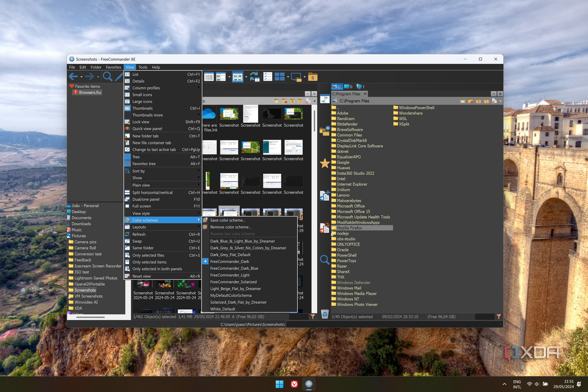The image size is (588, 392).
Task: Expand the Thumbnails more submenu
Action: tap(163, 115)
